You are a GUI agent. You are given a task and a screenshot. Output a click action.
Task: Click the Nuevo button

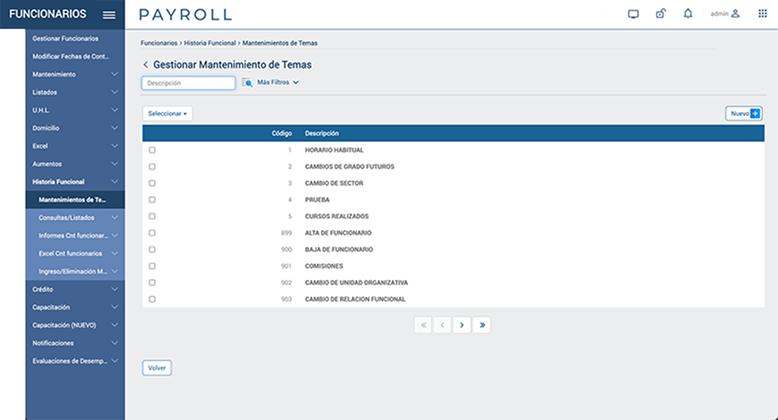(x=743, y=114)
